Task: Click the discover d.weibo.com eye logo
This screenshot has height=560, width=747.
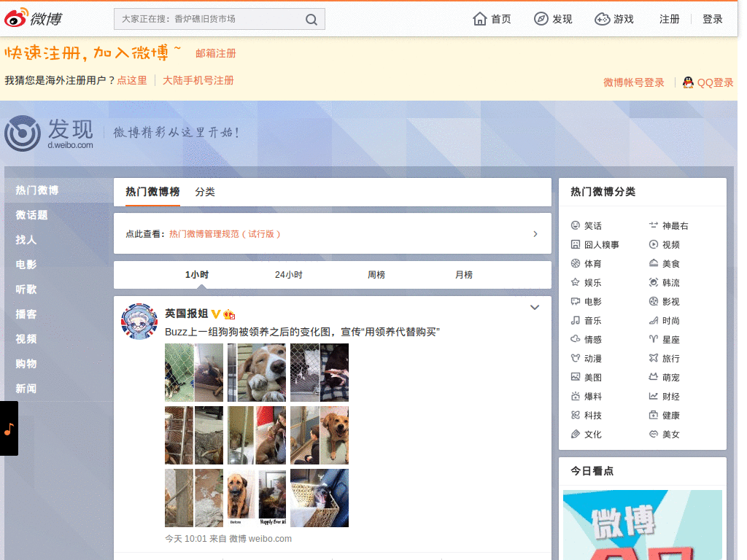Action: click(23, 133)
